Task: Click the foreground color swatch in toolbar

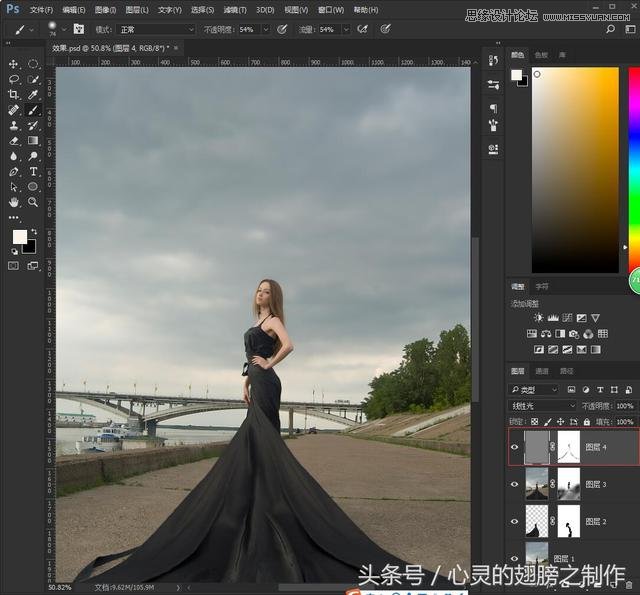Action: coord(18,236)
